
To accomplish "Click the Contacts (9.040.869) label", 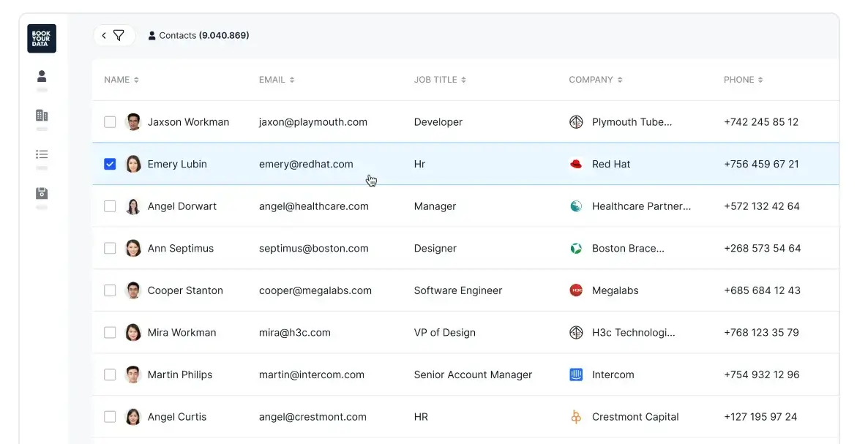I will coord(199,35).
